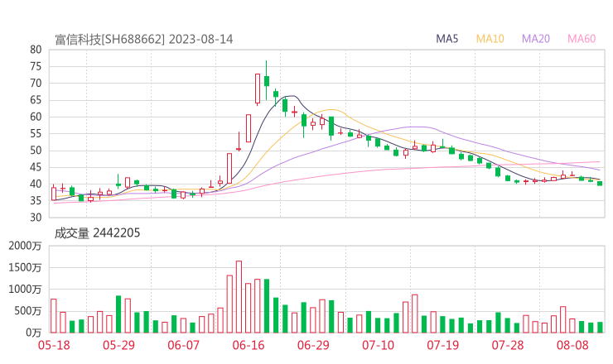The width and height of the screenshot is (613, 364).
Task: Click the MA10 legend label
Action: [x=490, y=39]
